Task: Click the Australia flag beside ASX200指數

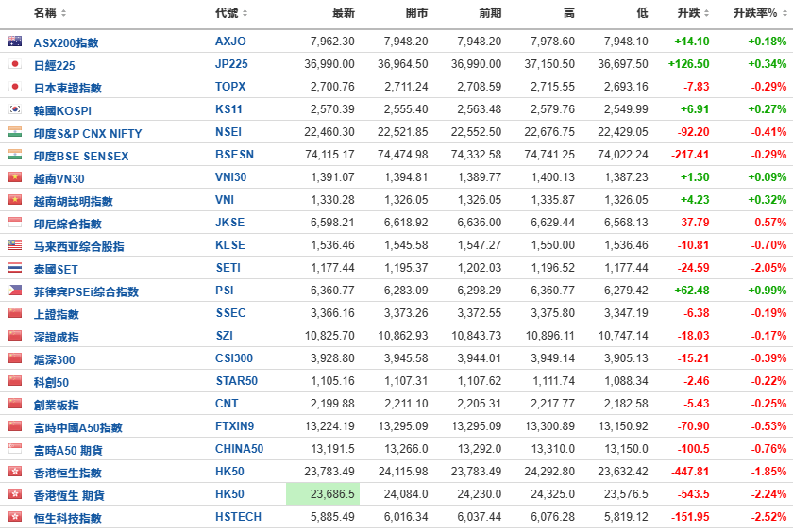Action: click(x=15, y=42)
